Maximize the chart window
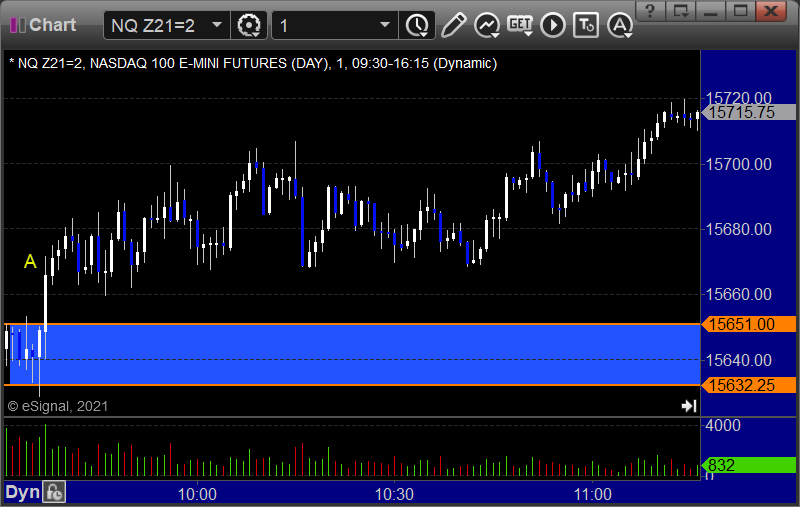Image resolution: width=800 pixels, height=507 pixels. click(x=740, y=11)
